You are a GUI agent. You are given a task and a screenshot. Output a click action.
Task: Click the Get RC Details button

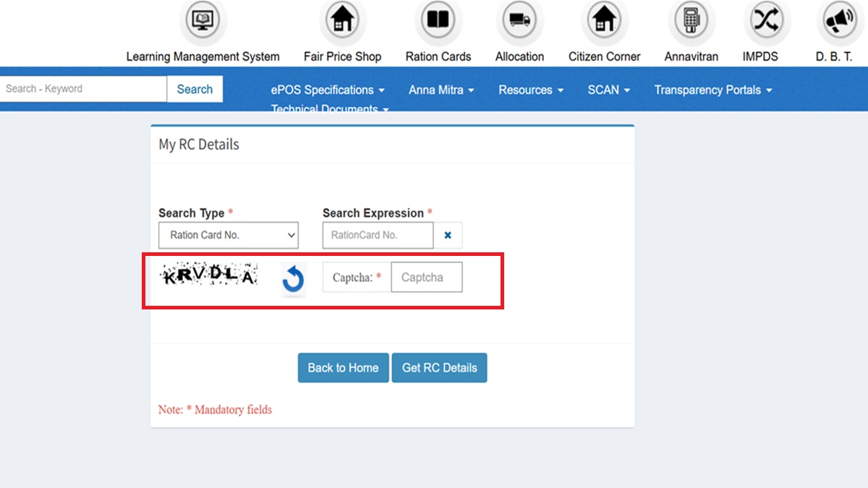click(439, 368)
